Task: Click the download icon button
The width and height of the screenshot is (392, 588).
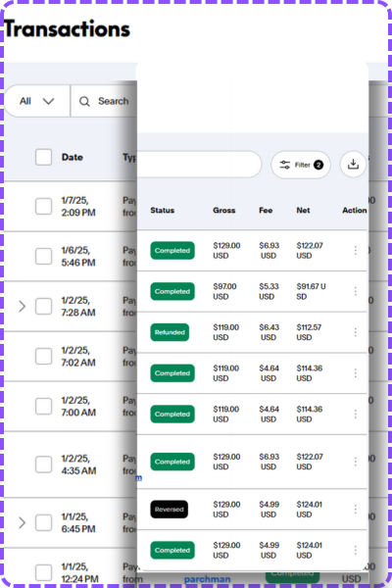Action: tap(353, 165)
